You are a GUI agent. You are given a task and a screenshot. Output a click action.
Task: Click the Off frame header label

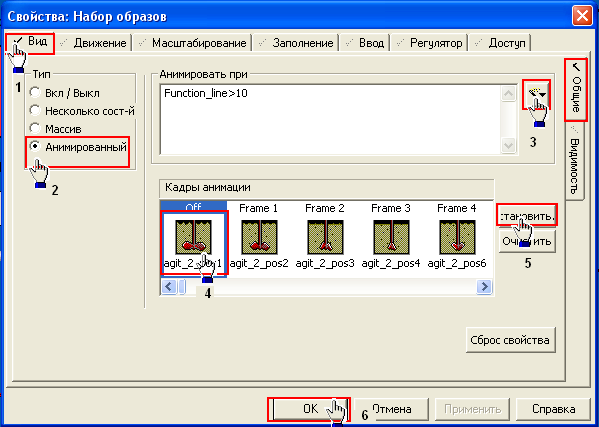pos(193,207)
